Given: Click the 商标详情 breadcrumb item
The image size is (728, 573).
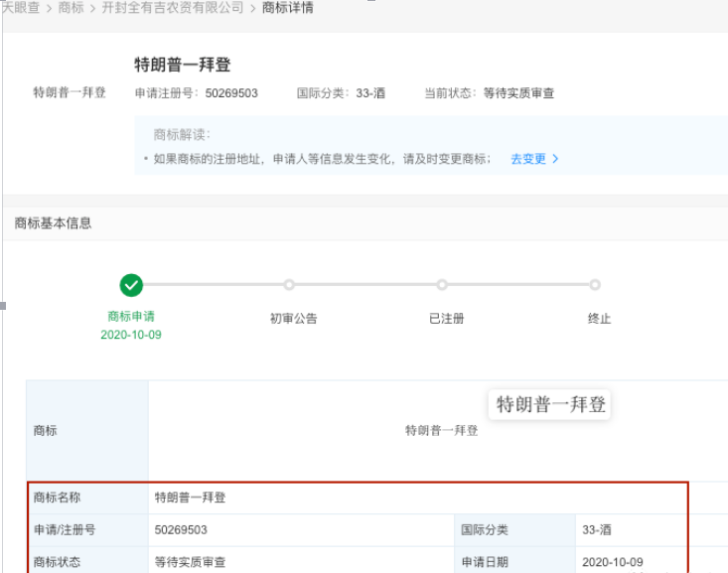Looking at the screenshot, I should [x=288, y=8].
